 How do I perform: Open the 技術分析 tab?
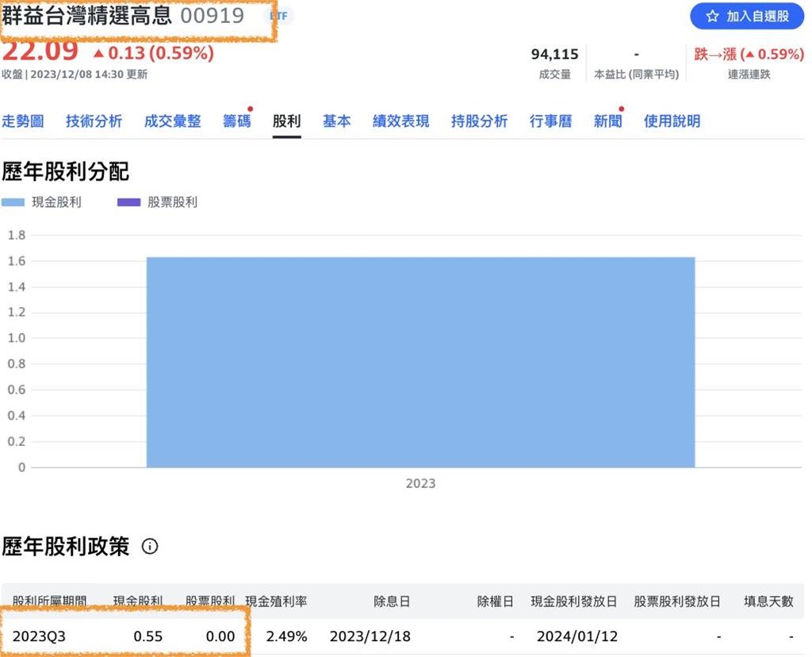[94, 121]
